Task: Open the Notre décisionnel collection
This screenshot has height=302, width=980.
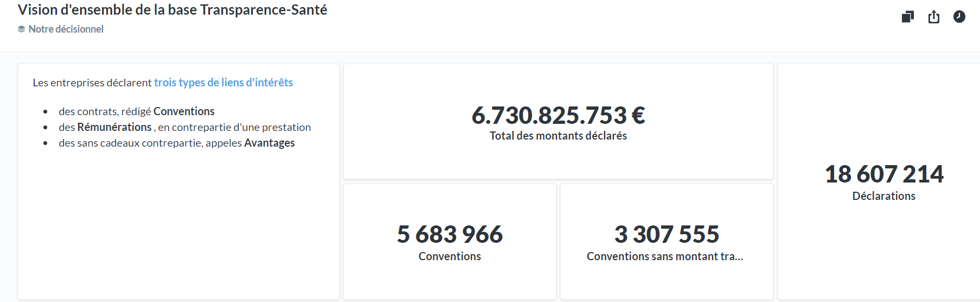Action: pyautogui.click(x=66, y=29)
